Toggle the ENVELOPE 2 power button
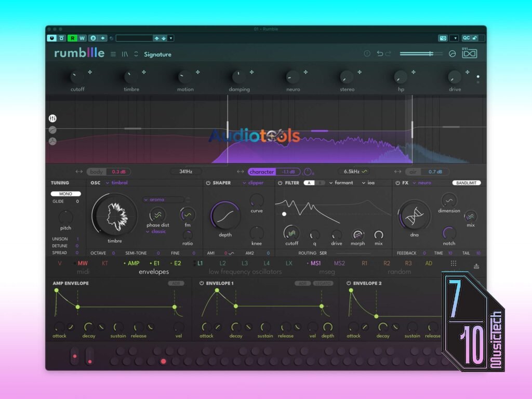The width and height of the screenshot is (532, 399). (349, 283)
